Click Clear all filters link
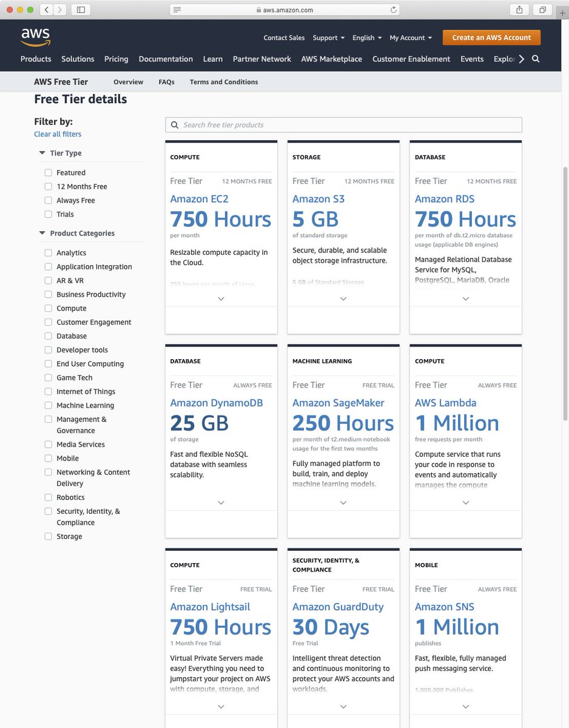 click(58, 134)
